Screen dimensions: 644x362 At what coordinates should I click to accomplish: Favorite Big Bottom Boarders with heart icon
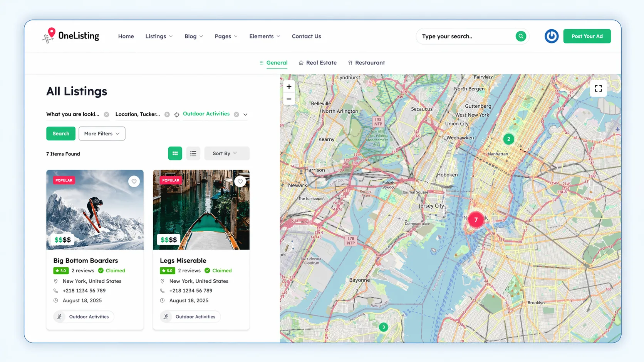pyautogui.click(x=134, y=182)
